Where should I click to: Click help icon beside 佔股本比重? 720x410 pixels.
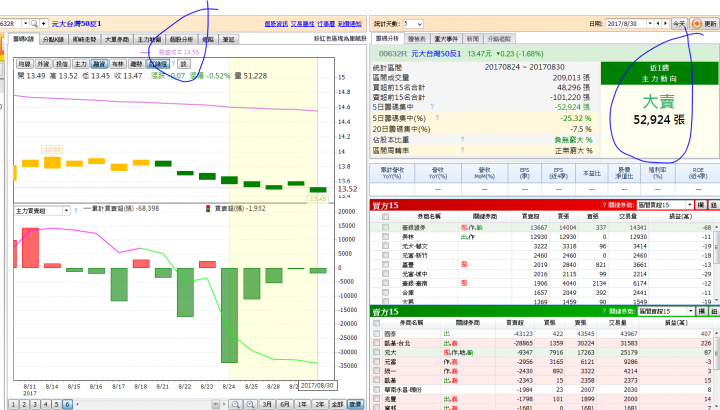pos(462,139)
